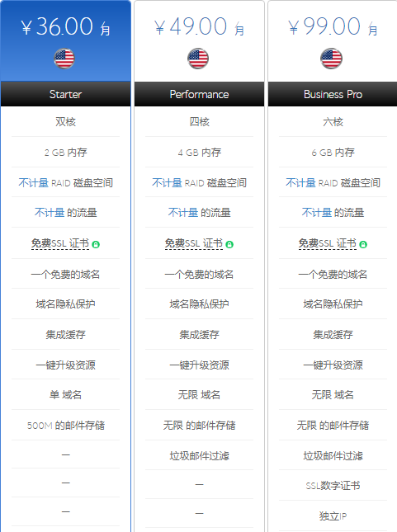Click 不计量 RAID 磁盘空间 in the Starter column
The height and width of the screenshot is (532, 397).
point(65,183)
